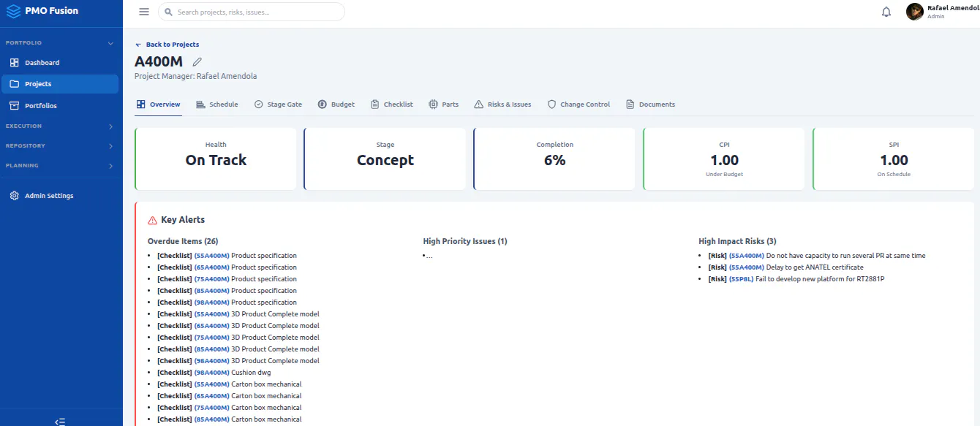This screenshot has height=426, width=980.
Task: Open the Parts tab
Action: click(x=444, y=104)
